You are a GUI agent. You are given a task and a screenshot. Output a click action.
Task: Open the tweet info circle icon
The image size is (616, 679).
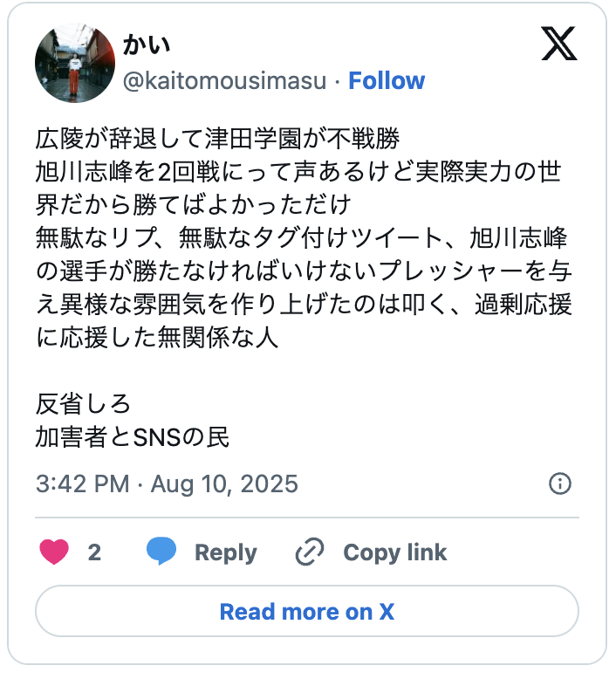coord(559,484)
